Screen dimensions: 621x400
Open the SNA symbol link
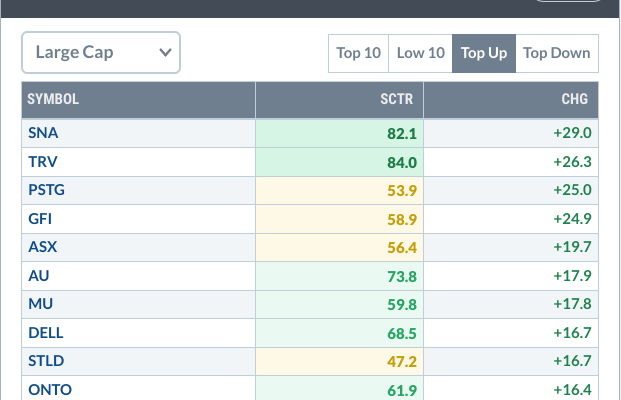click(43, 133)
